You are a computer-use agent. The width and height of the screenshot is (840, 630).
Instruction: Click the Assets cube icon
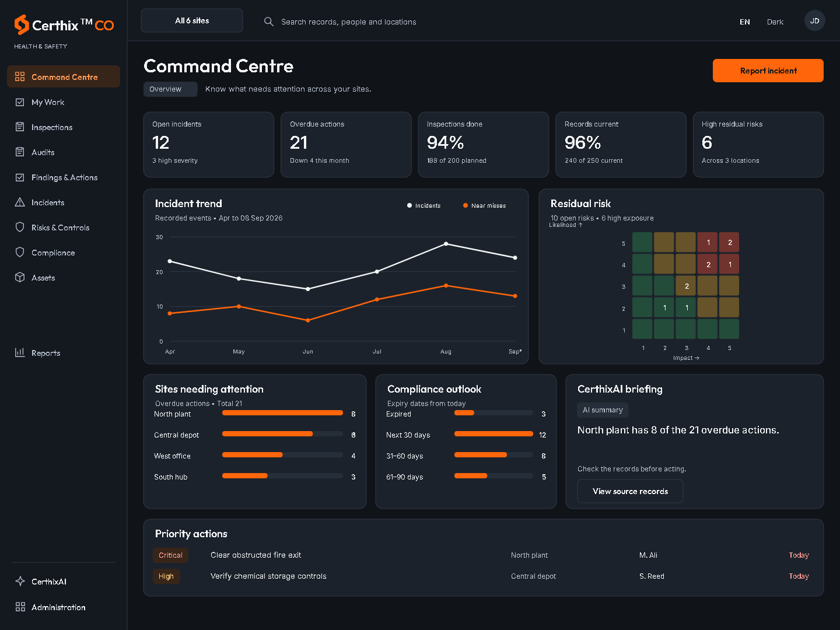point(20,278)
